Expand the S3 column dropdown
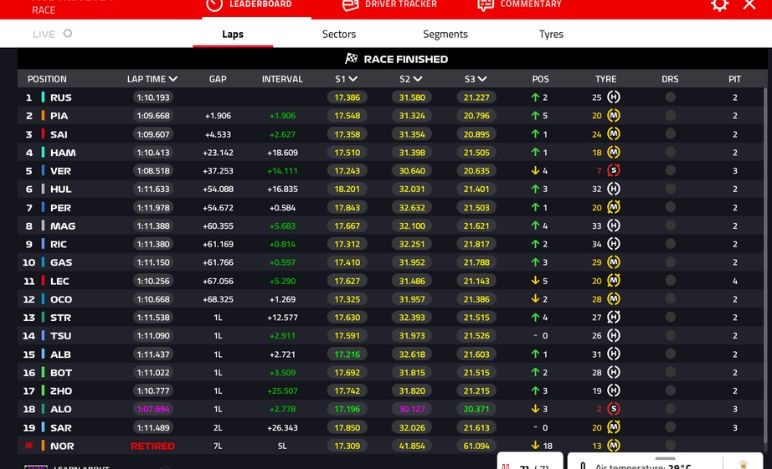 [483, 79]
